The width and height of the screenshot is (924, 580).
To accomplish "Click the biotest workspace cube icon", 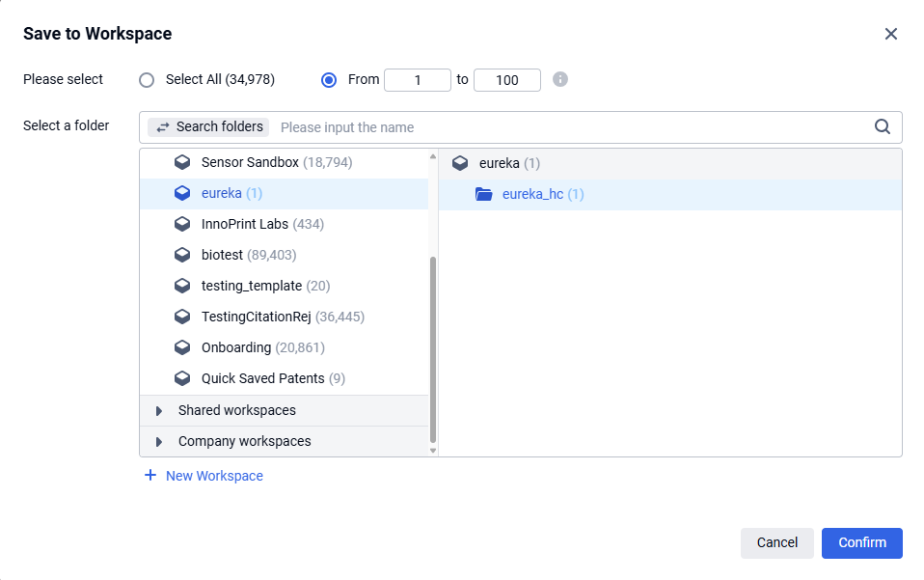I will pyautogui.click(x=182, y=255).
